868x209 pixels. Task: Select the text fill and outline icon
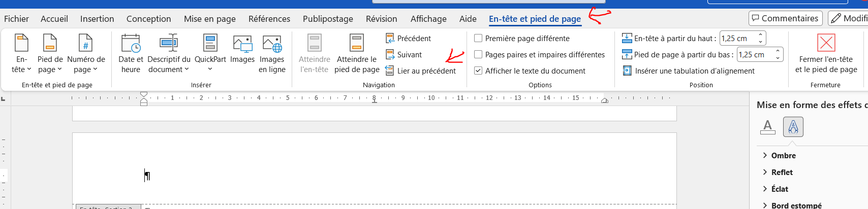(x=768, y=127)
